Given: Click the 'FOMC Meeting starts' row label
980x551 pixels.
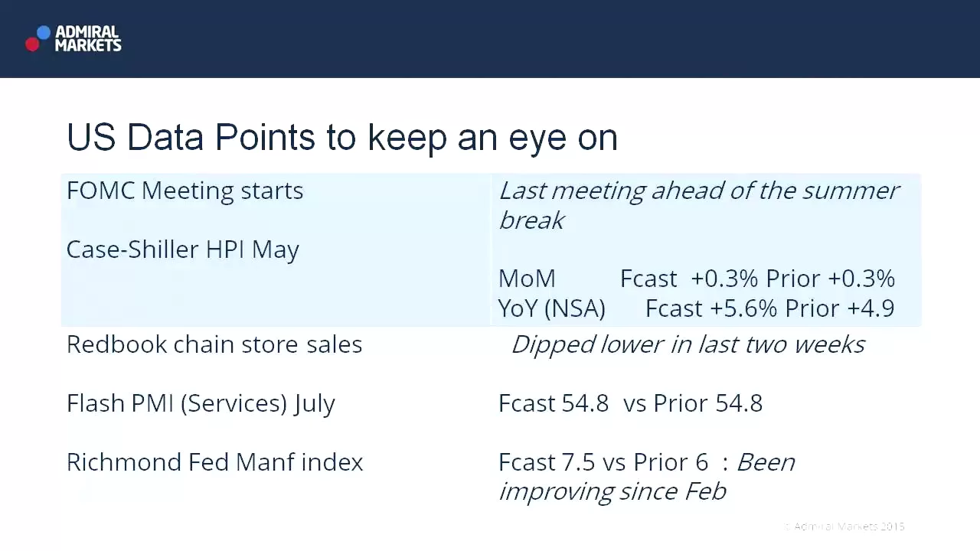Looking at the screenshot, I should click(185, 191).
